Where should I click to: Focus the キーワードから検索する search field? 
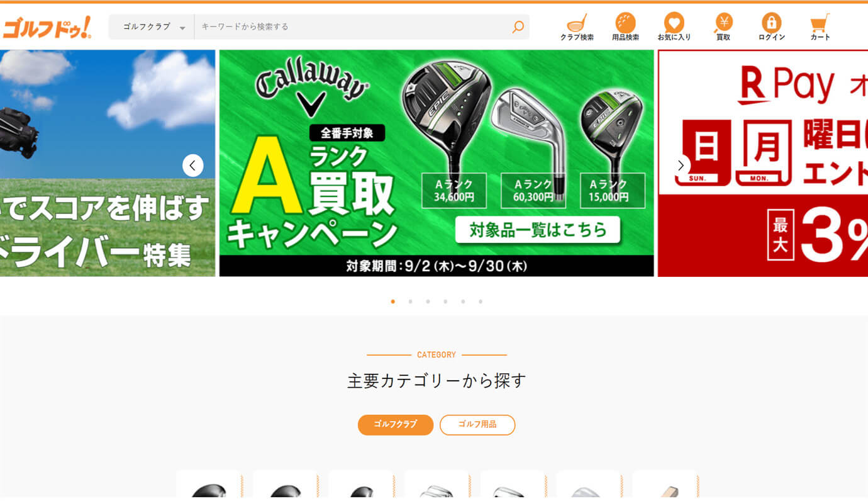[352, 27]
